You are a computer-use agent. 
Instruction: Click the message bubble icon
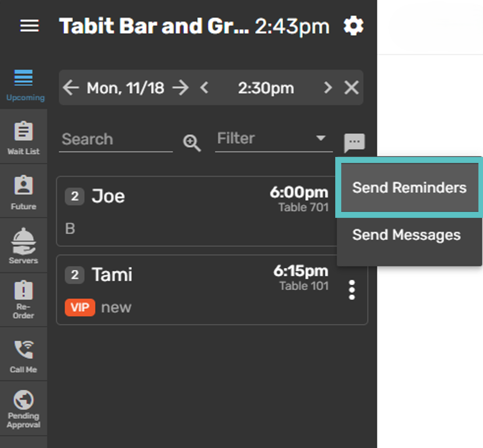coord(354,142)
